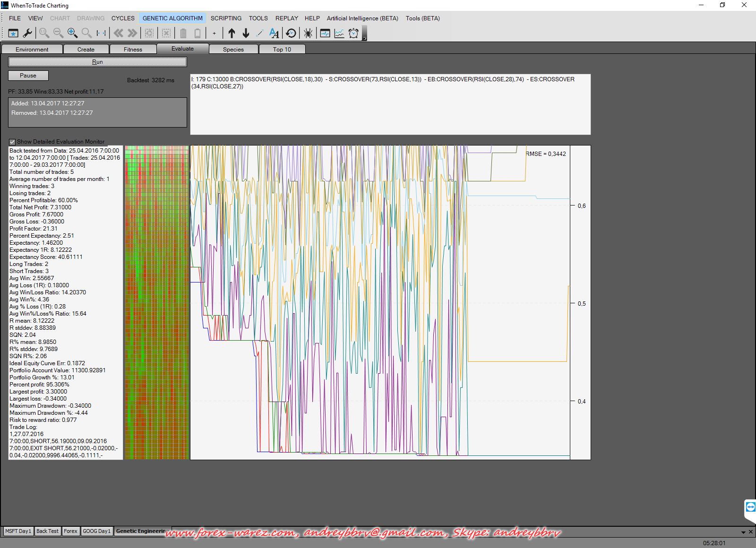Click the history clock refresh icon
Screen dimensions: 756x548
pos(291,33)
